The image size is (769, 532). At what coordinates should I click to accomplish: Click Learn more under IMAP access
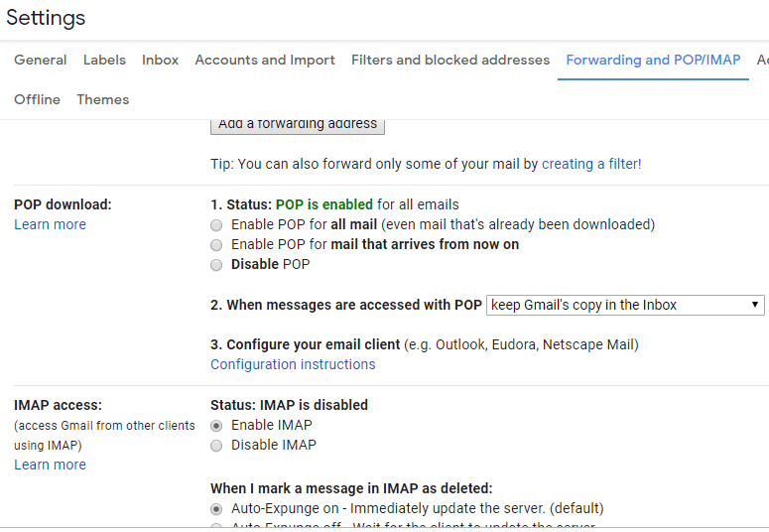(50, 465)
